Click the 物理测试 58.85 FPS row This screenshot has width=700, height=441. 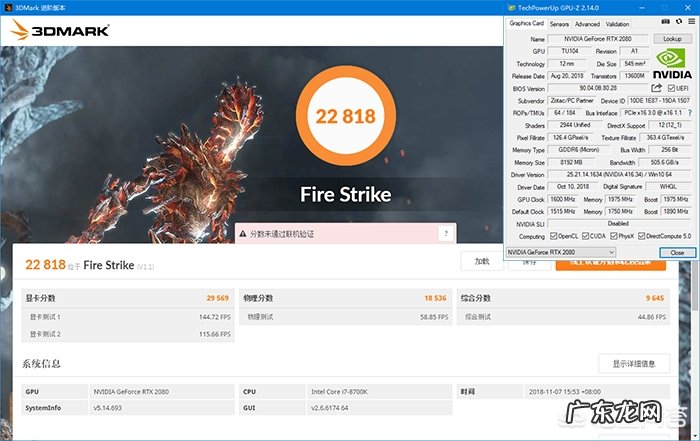pos(345,317)
